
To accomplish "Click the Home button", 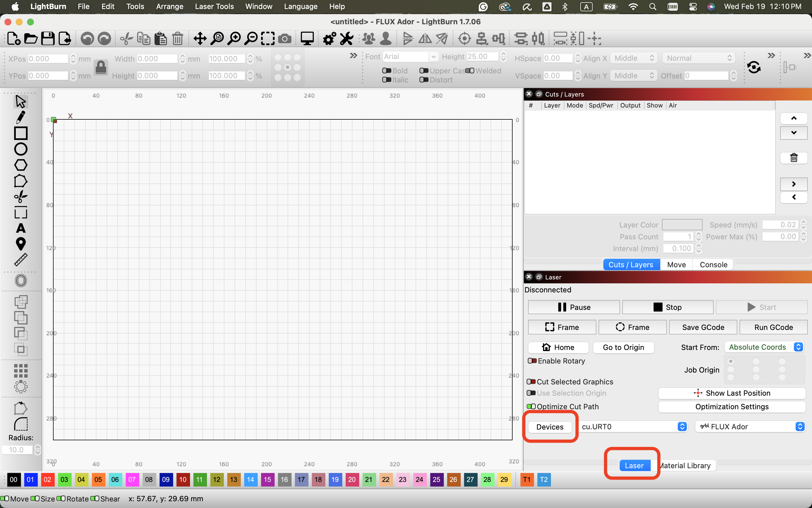I will [558, 347].
